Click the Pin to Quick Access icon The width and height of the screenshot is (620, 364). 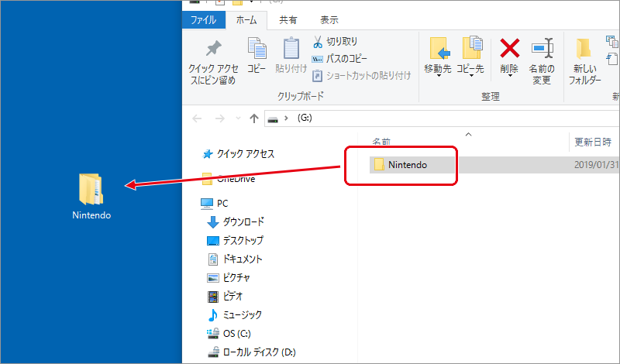(x=212, y=49)
